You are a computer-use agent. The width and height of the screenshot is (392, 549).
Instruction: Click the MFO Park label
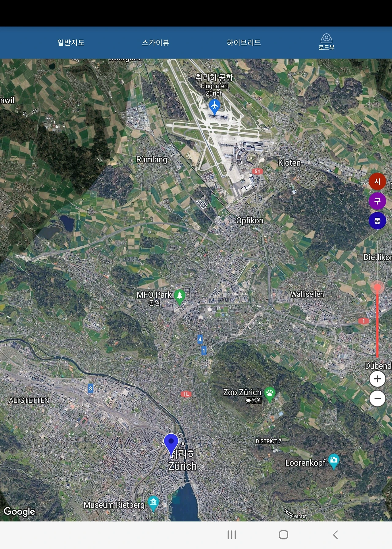point(154,295)
